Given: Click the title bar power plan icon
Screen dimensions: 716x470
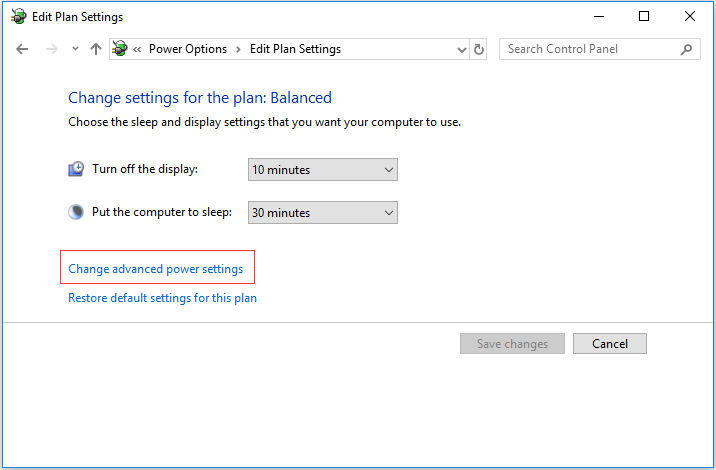Looking at the screenshot, I should tap(19, 16).
